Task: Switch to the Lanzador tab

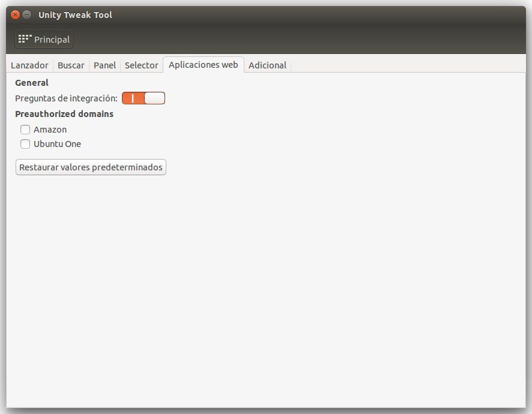Action: pos(29,65)
